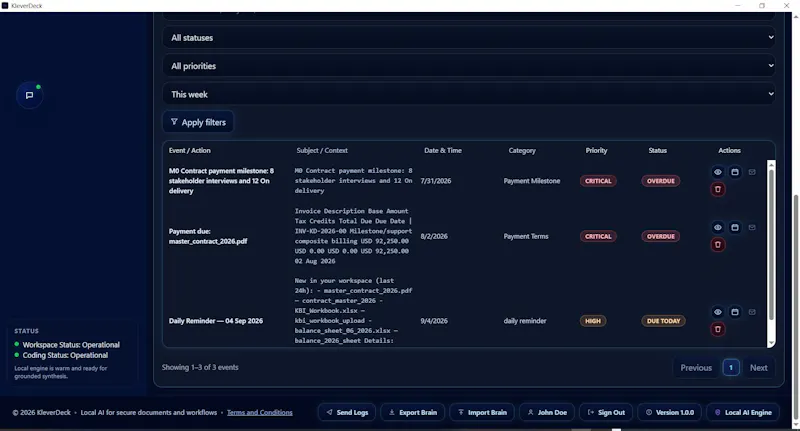
Task: Go to the Previous events page
Action: pos(696,368)
